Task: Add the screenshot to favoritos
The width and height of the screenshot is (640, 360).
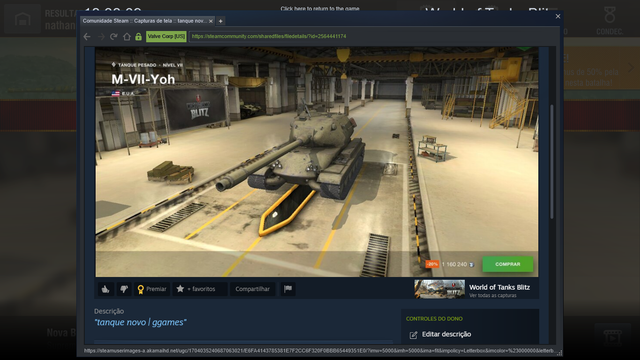Action: tap(200, 289)
